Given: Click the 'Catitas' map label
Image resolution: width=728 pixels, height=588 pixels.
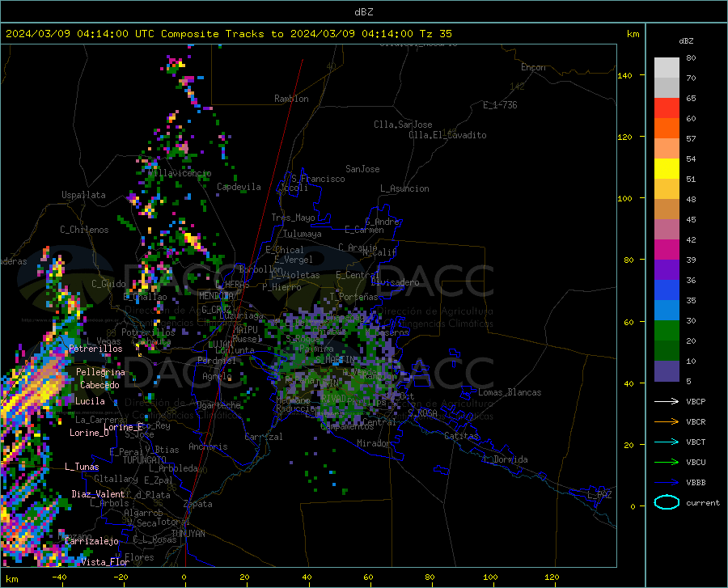Looking at the screenshot, I should pos(461,436).
